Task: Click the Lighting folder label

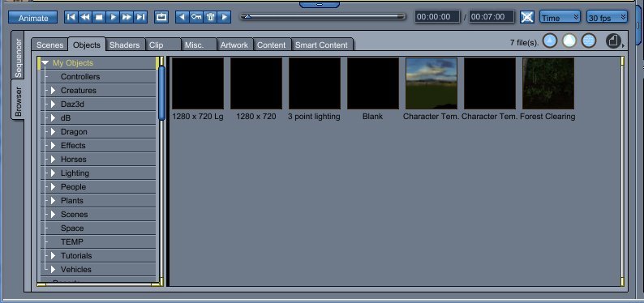Action: pyautogui.click(x=75, y=173)
